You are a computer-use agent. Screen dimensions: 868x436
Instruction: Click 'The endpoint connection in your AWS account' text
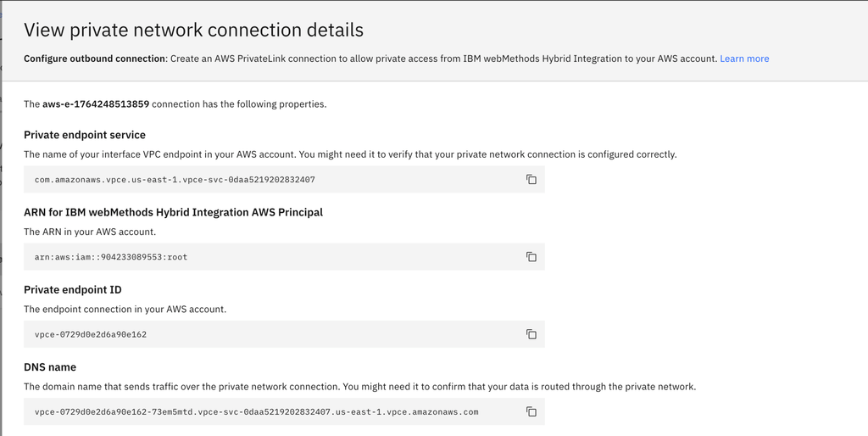click(x=125, y=310)
